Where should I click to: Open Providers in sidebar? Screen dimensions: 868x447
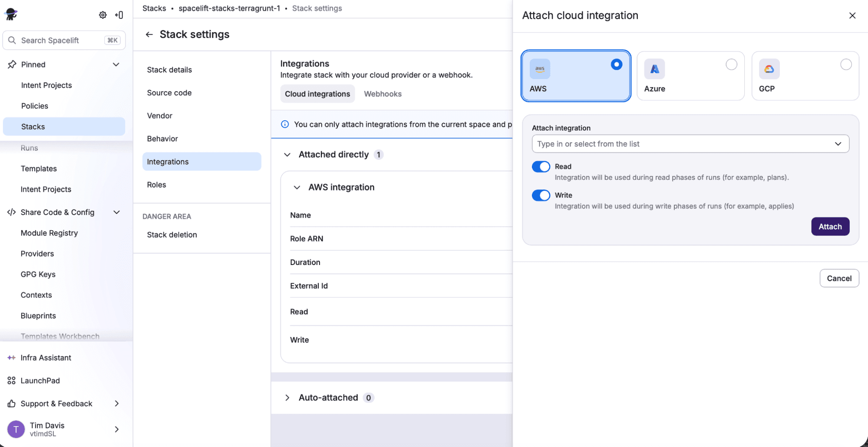pos(37,254)
